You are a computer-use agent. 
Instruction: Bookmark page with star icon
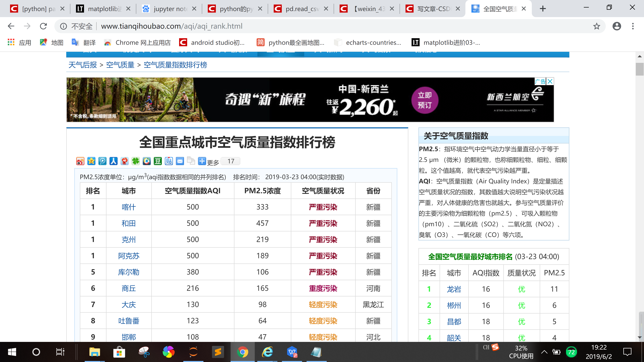pos(597,26)
